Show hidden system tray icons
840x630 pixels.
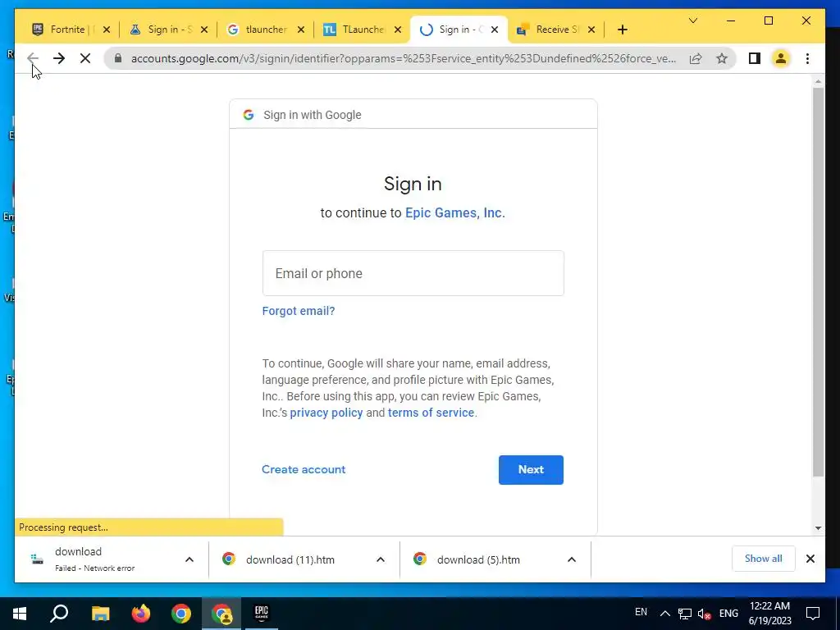[664, 614]
